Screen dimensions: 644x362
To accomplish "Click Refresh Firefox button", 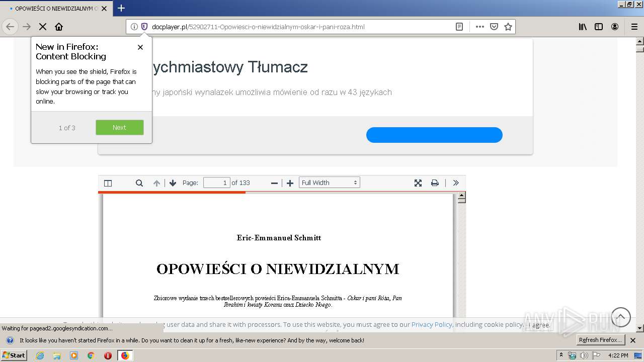I will click(601, 340).
